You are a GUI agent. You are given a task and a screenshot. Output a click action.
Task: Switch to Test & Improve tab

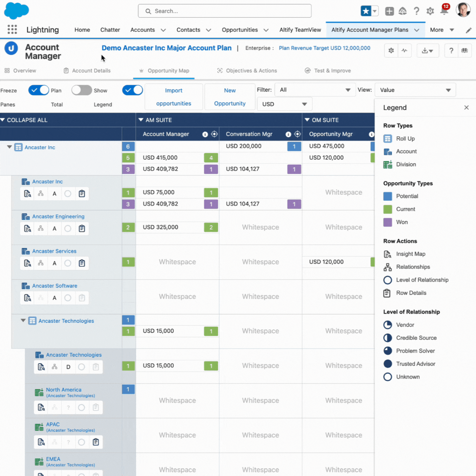coord(328,71)
